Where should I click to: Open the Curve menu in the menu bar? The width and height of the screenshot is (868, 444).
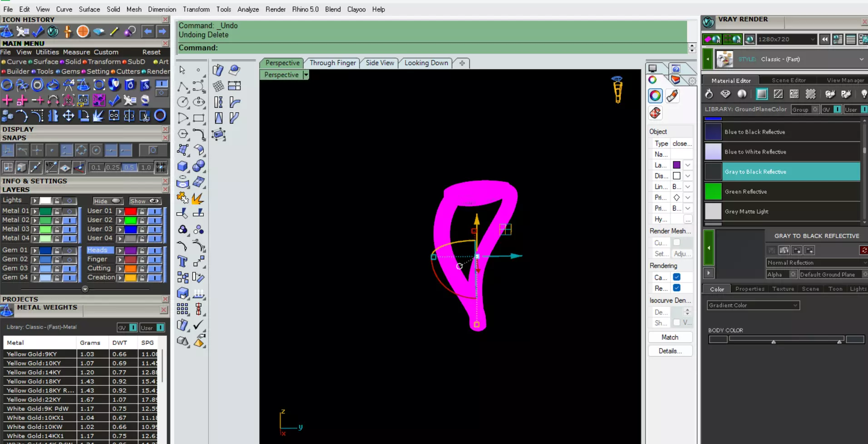64,9
